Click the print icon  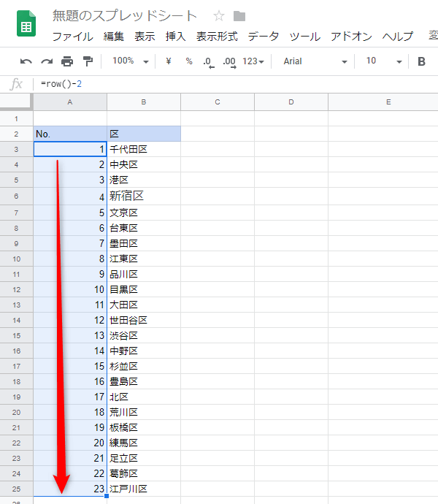pyautogui.click(x=67, y=61)
